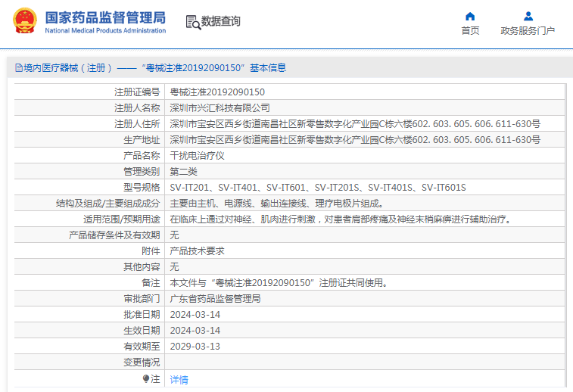
Task: Click the 型号规格 row label
Action: pyautogui.click(x=142, y=188)
